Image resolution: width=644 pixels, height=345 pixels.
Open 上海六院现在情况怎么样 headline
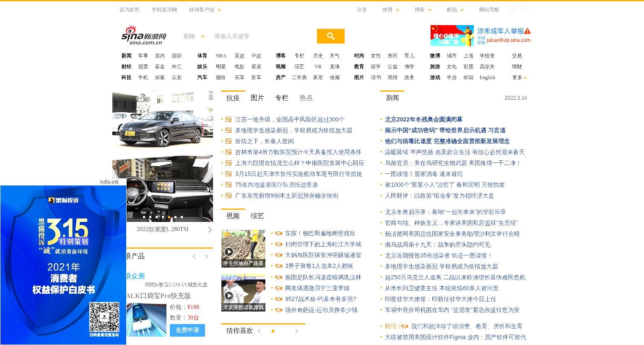[x=299, y=163]
